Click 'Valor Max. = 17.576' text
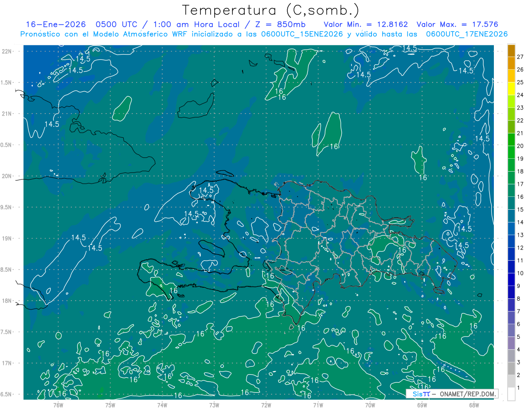Viewport: 532px width, 411px height. [x=458, y=24]
